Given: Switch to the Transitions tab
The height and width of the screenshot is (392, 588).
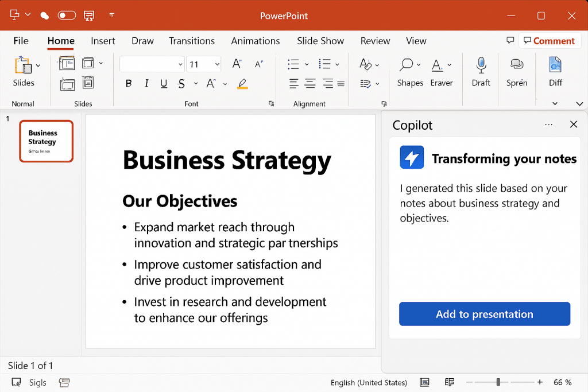Looking at the screenshot, I should [192, 41].
